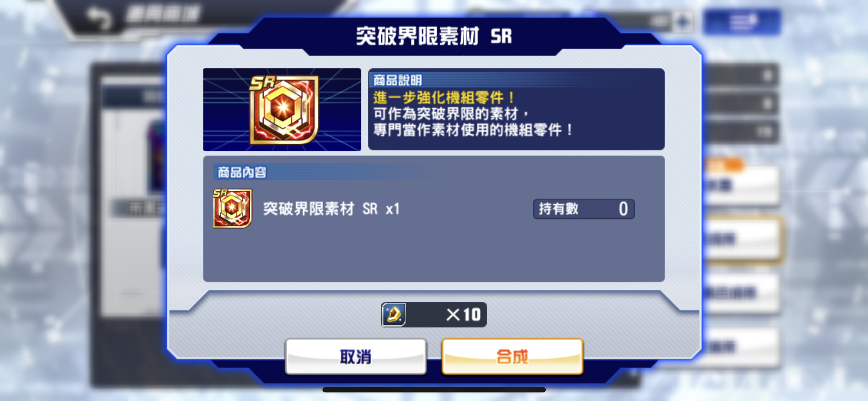Tap the yellow 進一步強化機組零件 text
The image size is (868, 401).
tap(444, 98)
